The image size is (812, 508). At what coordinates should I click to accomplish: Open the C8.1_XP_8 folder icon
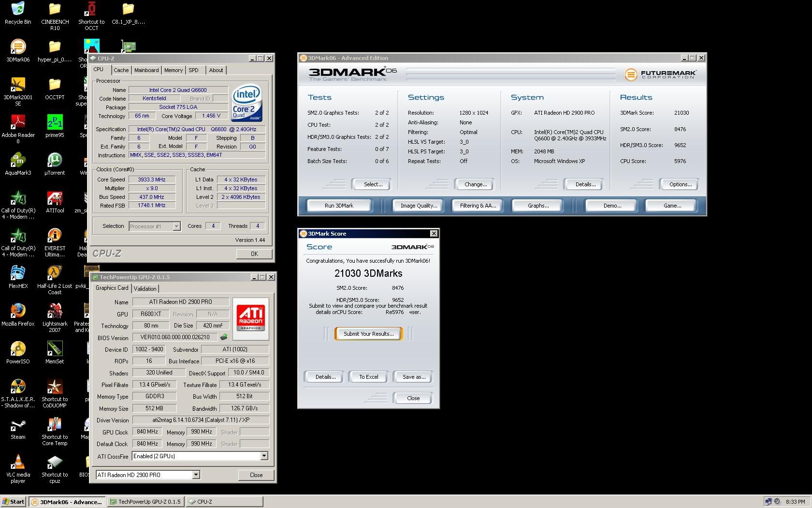tap(128, 13)
